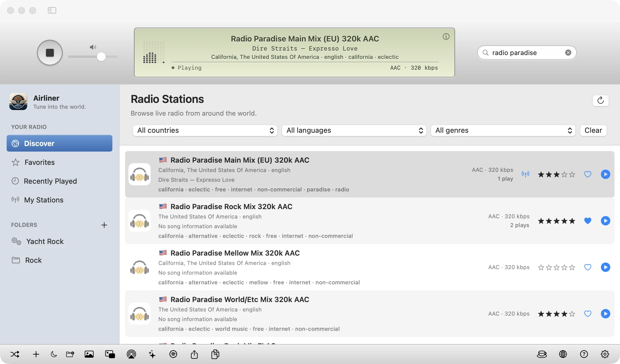Open the All genres dropdown

503,130
